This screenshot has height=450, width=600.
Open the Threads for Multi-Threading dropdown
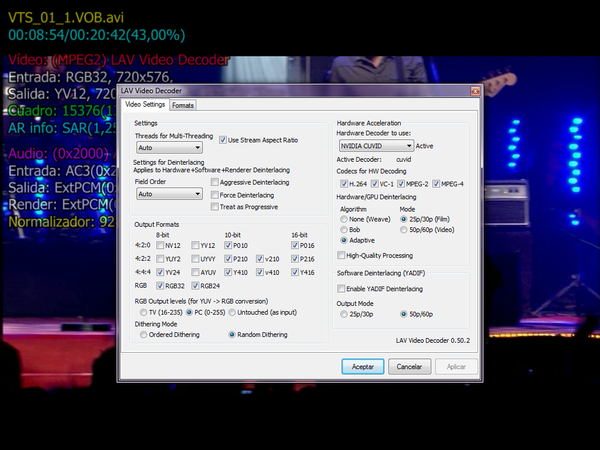169,147
